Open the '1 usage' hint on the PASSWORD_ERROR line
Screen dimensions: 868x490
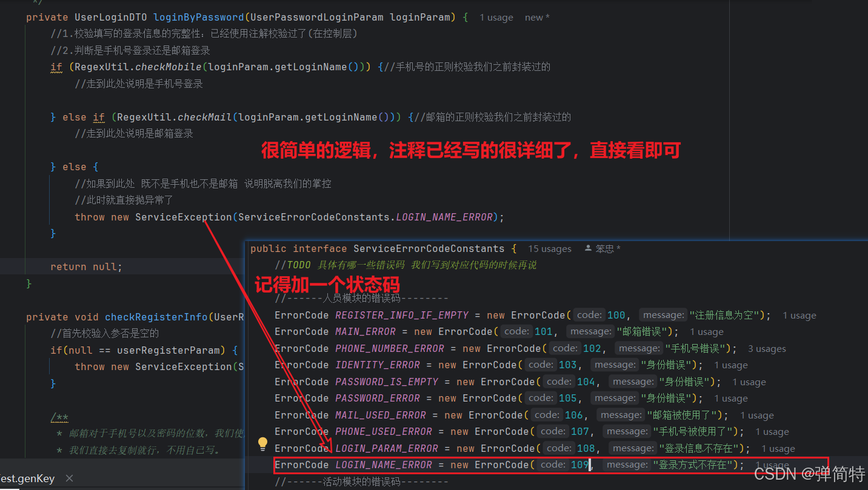(x=731, y=399)
